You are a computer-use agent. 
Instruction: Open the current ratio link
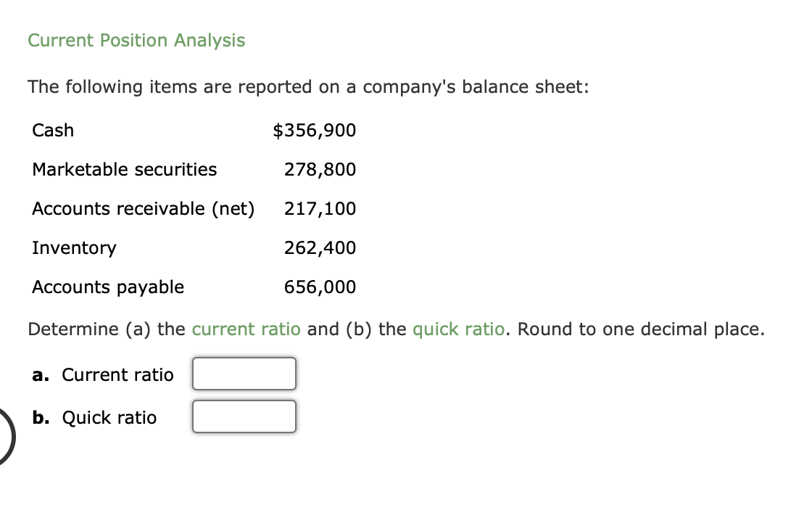pyautogui.click(x=245, y=329)
